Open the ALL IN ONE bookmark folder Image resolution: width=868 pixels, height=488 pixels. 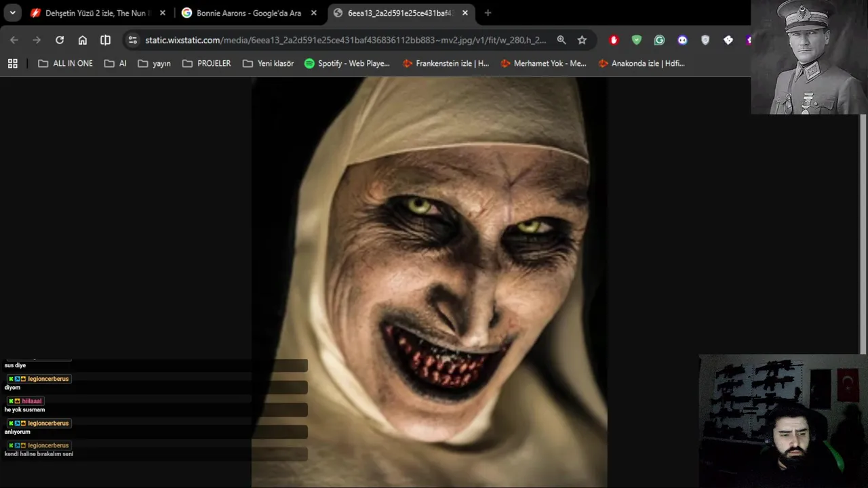pyautogui.click(x=65, y=63)
